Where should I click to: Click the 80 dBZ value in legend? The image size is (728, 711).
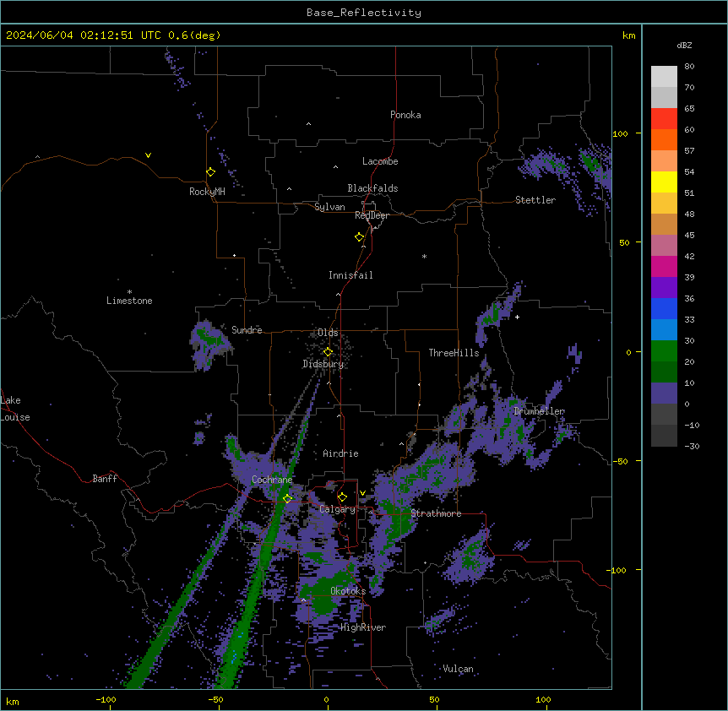[x=689, y=67]
